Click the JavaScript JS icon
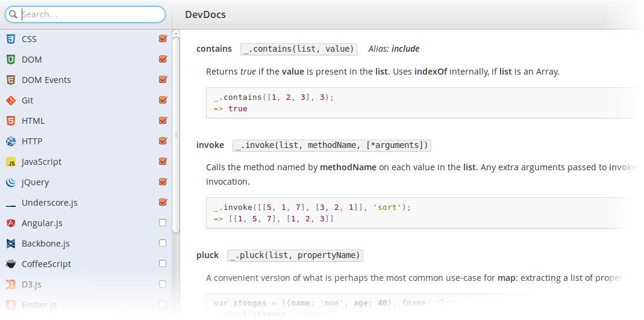Viewport: 644px width, 320px height. pyautogui.click(x=10, y=162)
